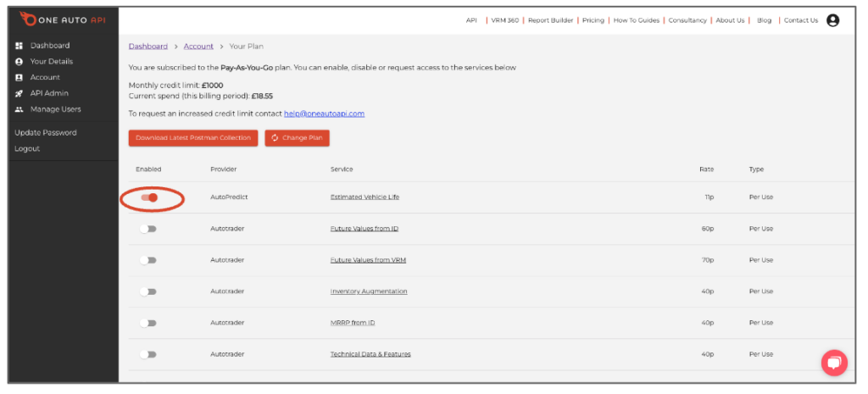Viewport: 868px width, 394px height.
Task: Open How To Guides in navigation
Action: coord(636,20)
